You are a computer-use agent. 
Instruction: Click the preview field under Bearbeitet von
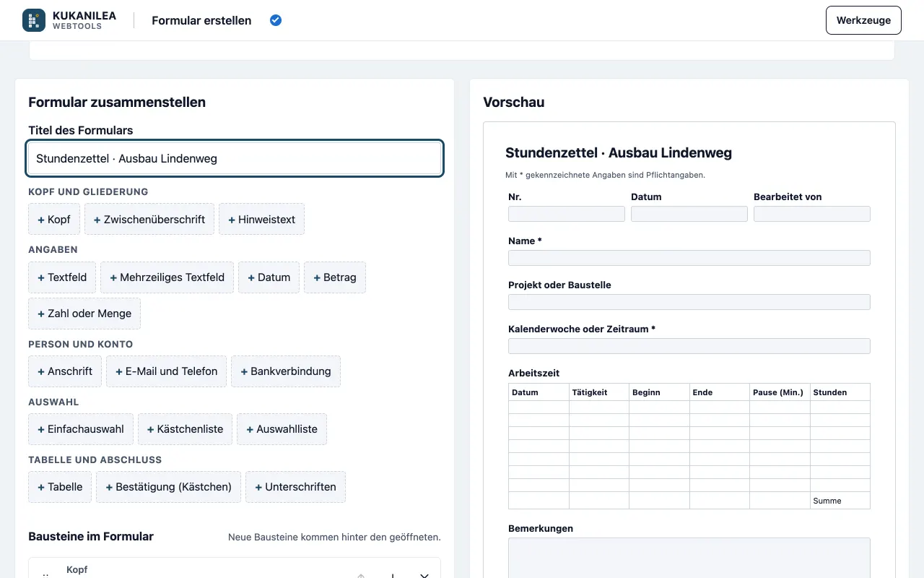click(812, 214)
